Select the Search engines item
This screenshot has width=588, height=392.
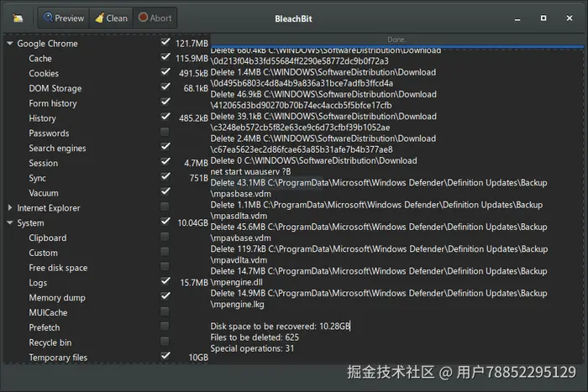click(x=57, y=149)
